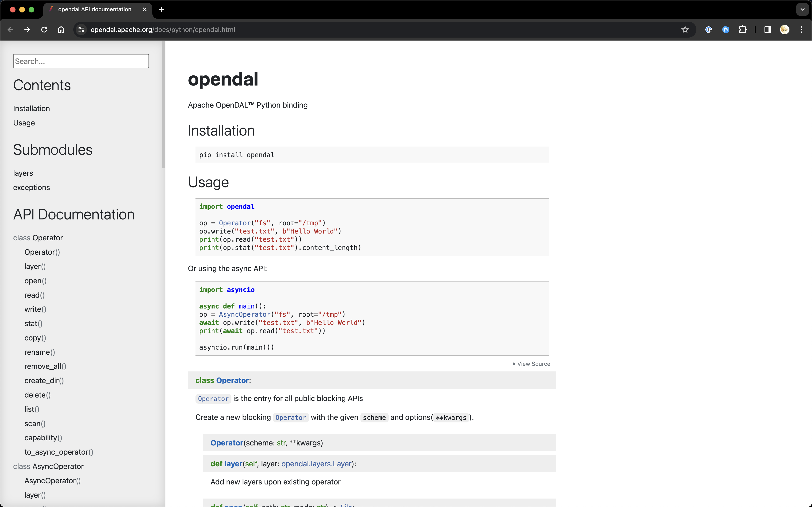Open the exceptions submodule
Screen dimensions: 812x507
(x=31, y=187)
